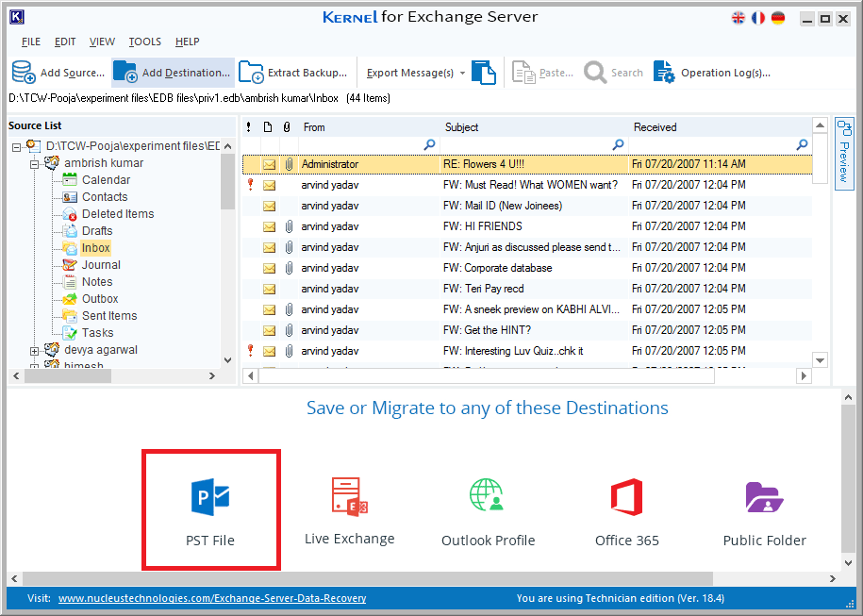This screenshot has width=863, height=616.
Task: Sort by item type column header
Action: (268, 127)
